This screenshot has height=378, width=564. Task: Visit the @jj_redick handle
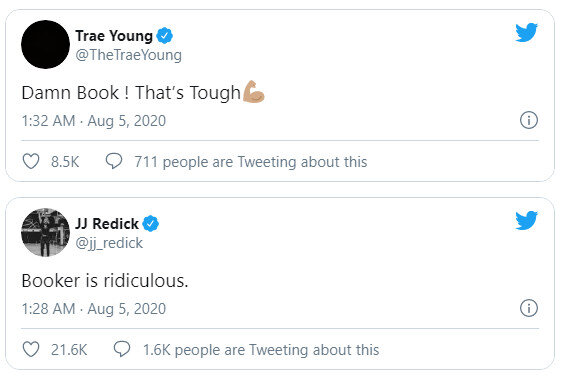[x=109, y=243]
